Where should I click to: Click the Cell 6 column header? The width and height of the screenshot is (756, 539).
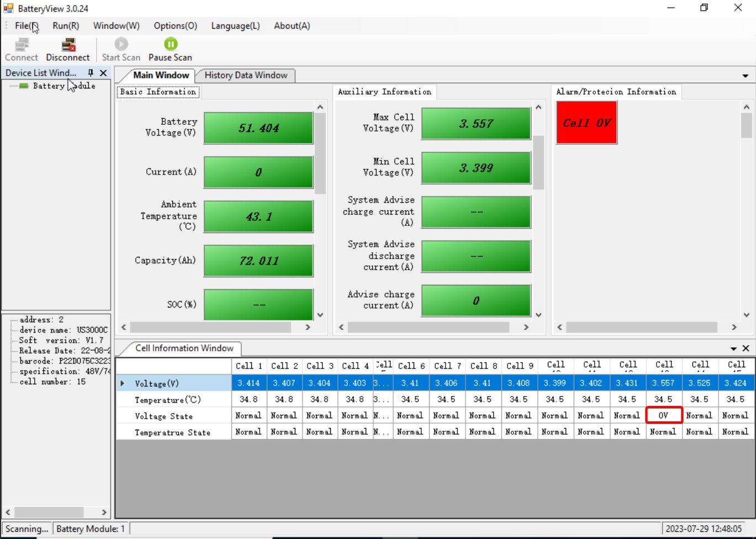(x=411, y=366)
